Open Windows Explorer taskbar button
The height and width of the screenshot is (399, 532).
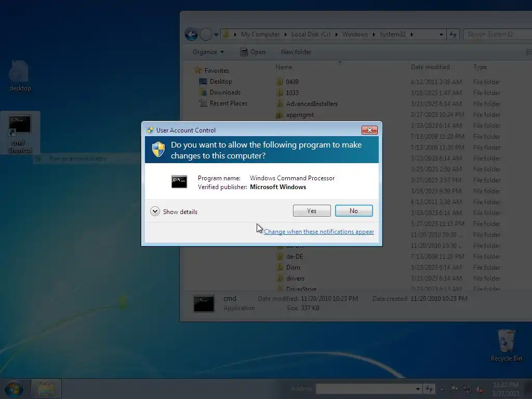(46, 389)
